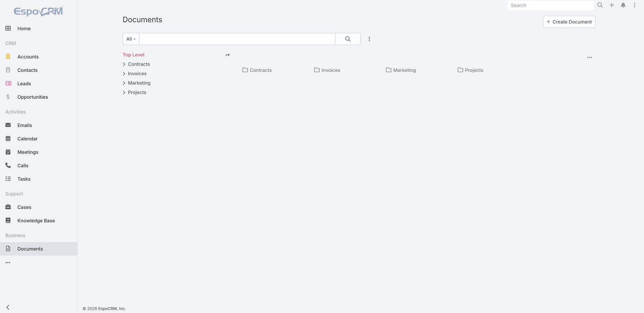Expand the Projects tree chevron
This screenshot has width=644, height=313.
(124, 92)
